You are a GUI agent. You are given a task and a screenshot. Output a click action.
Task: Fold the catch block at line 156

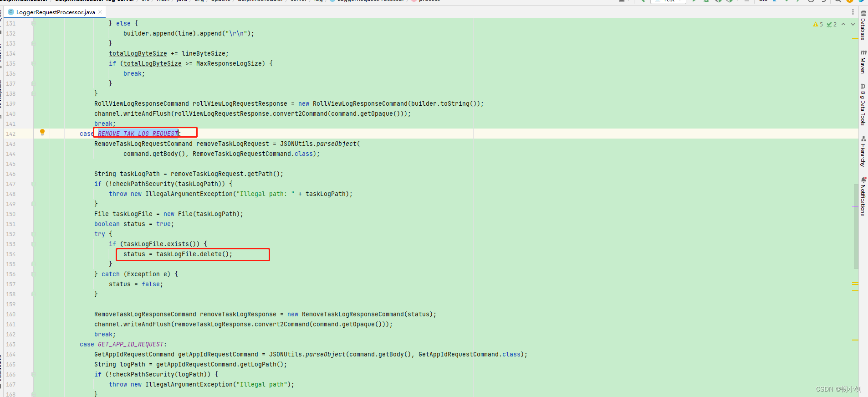[33, 274]
